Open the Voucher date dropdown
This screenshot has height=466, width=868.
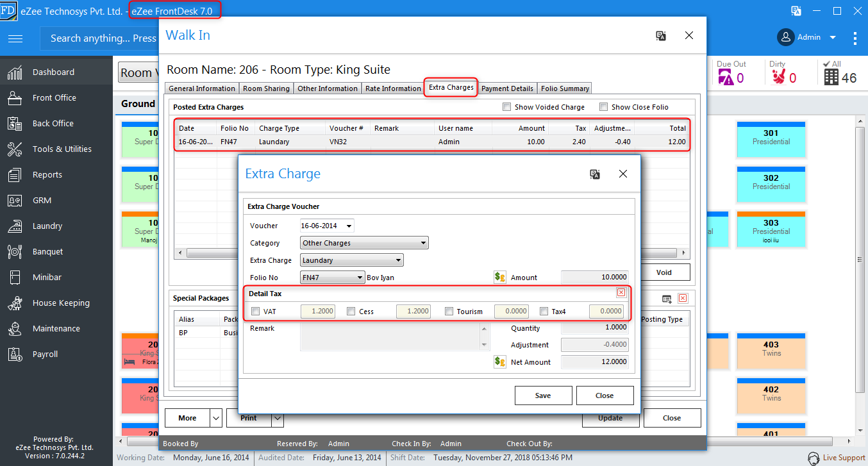pos(349,226)
